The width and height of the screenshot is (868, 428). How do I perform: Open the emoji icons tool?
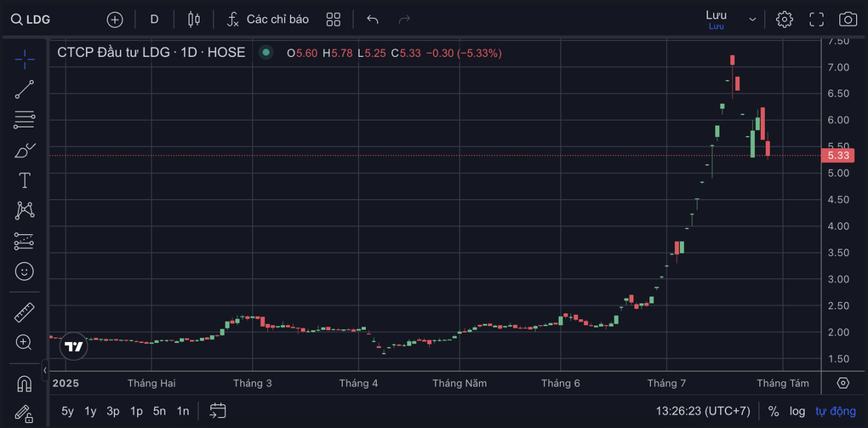point(25,271)
